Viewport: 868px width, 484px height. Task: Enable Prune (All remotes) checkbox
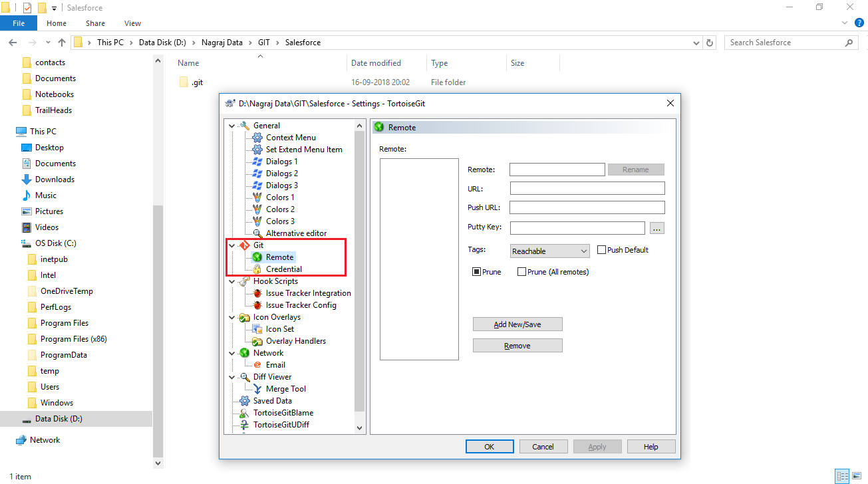[521, 272]
